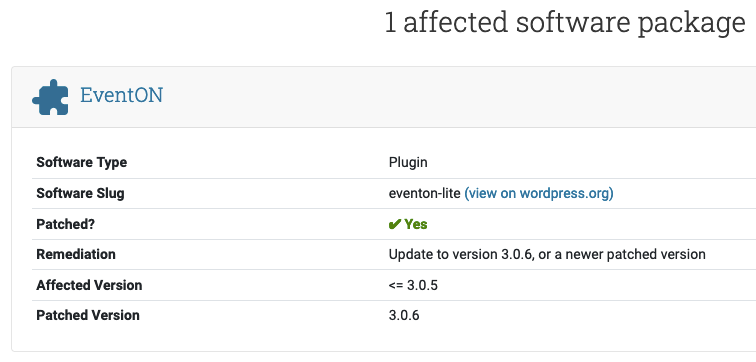Click the blue puzzle piece plugin icon
Screen dimensions: 756x362
[x=50, y=97]
